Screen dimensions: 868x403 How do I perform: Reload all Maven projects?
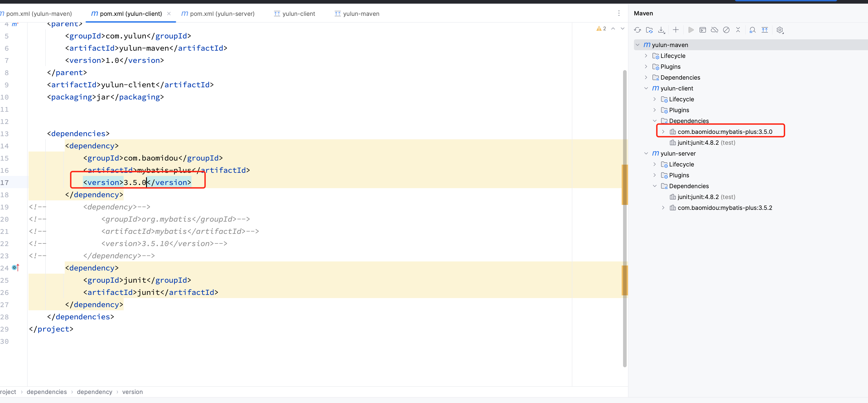(x=637, y=30)
